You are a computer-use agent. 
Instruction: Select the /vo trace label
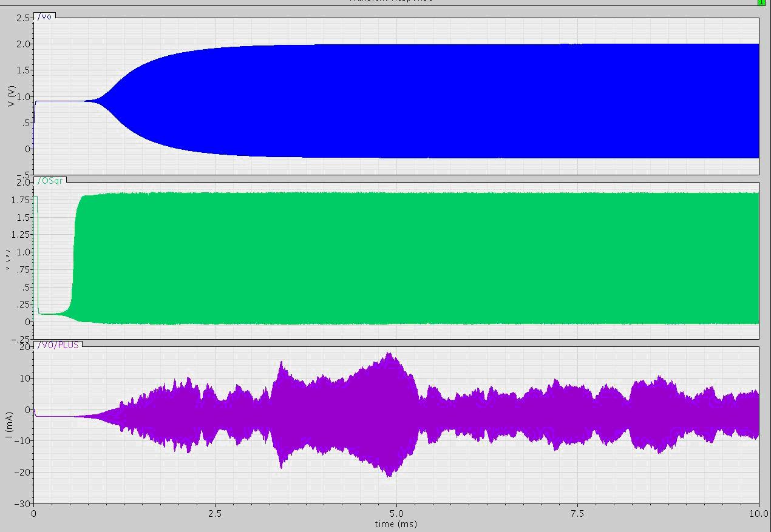click(45, 16)
